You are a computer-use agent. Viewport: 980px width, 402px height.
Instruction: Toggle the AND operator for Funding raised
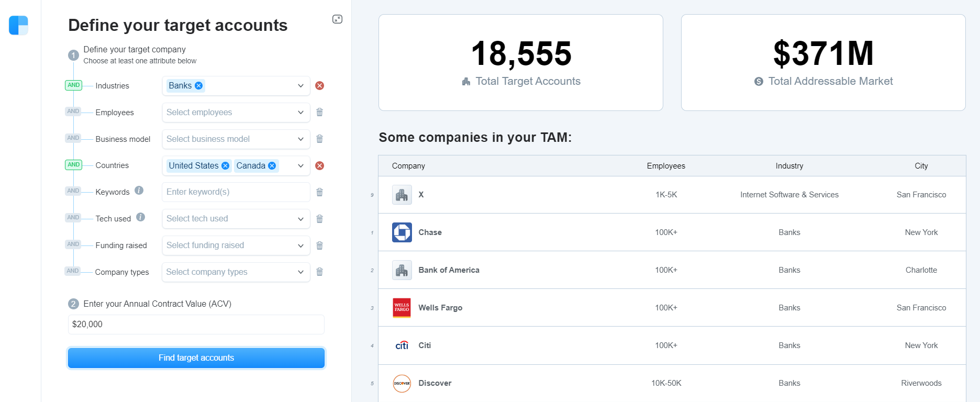coord(73,244)
